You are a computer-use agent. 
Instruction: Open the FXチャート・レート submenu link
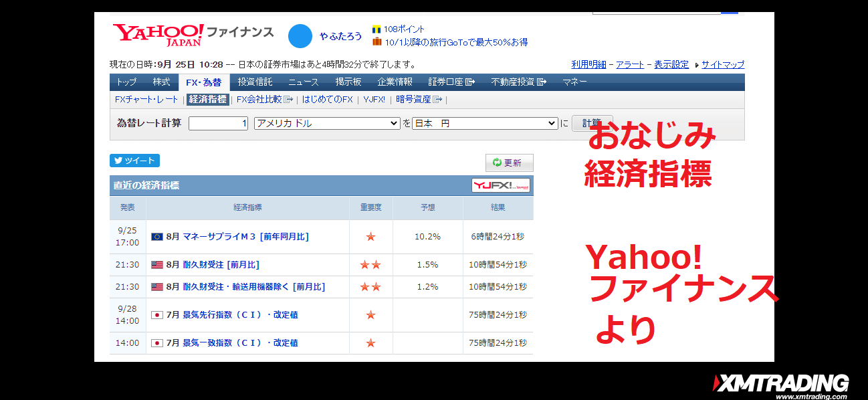(146, 100)
